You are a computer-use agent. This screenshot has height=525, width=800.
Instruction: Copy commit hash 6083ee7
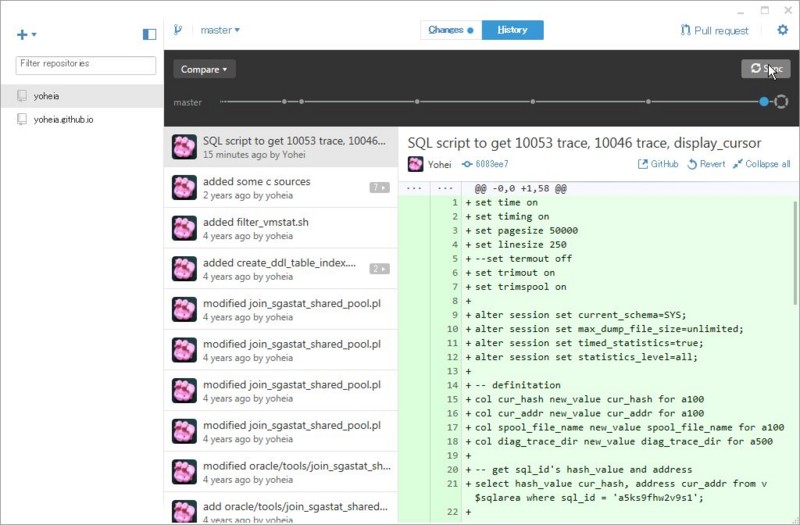(492, 164)
